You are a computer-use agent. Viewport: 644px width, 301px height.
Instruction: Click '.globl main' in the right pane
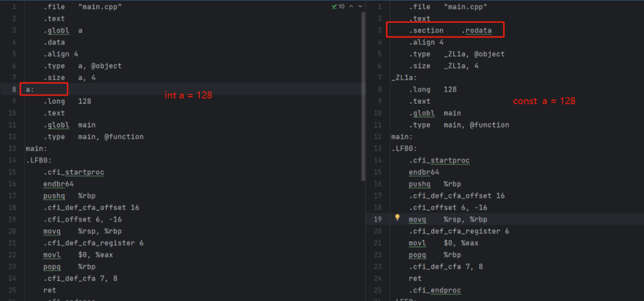click(x=435, y=113)
